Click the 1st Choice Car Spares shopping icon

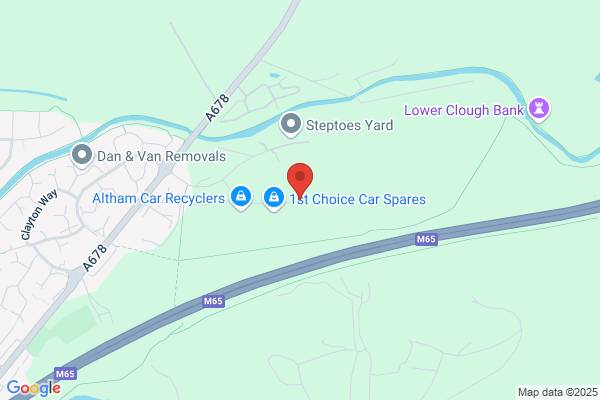click(x=274, y=198)
